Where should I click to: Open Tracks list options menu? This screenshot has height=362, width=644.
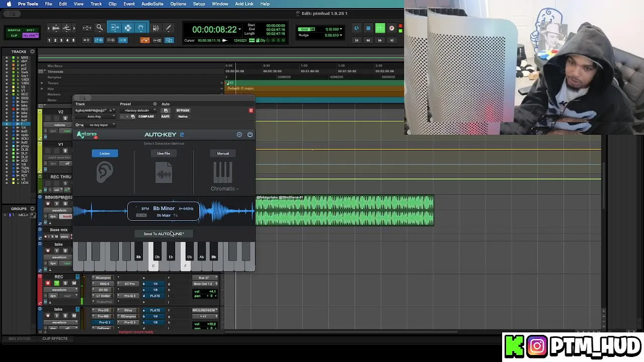tap(32, 51)
